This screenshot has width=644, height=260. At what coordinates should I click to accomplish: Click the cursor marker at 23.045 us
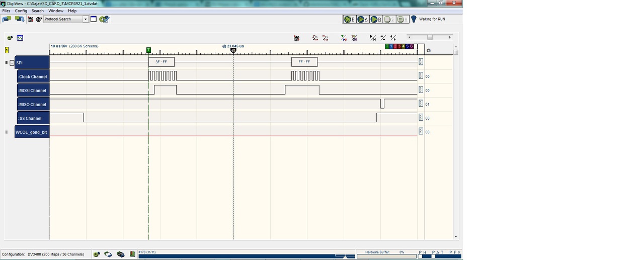(233, 50)
